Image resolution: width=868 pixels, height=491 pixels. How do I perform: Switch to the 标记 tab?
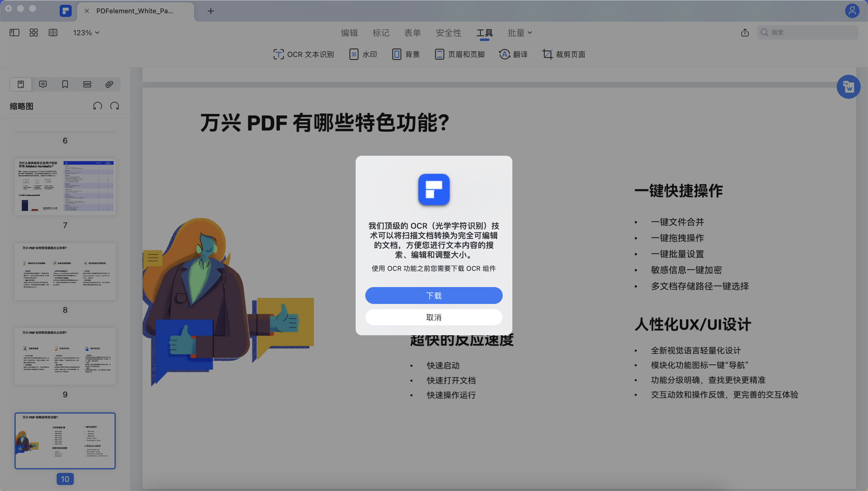coord(381,33)
